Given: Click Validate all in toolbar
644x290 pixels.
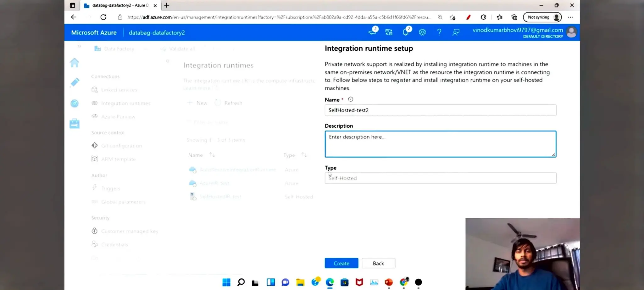Looking at the screenshot, I should tap(178, 49).
